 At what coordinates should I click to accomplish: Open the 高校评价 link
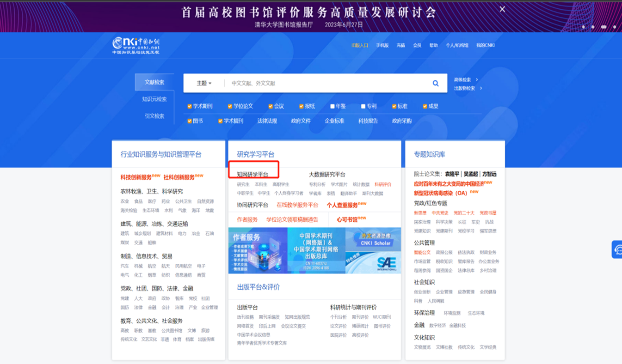click(x=360, y=335)
